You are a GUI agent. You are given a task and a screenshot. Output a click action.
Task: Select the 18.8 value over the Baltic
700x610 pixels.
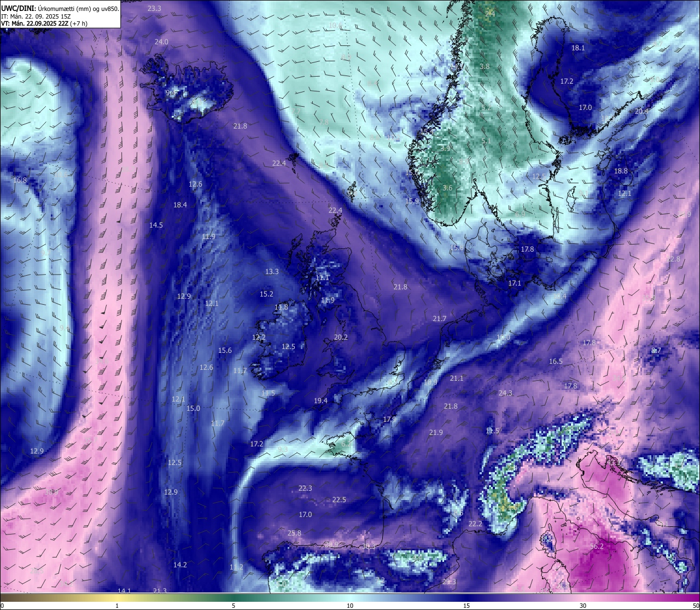pos(621,171)
